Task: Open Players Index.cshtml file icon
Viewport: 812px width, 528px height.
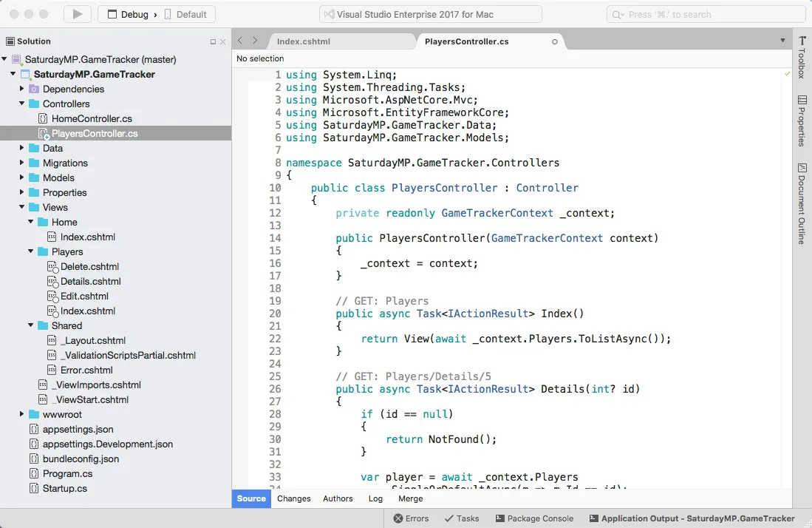Action: pos(52,311)
